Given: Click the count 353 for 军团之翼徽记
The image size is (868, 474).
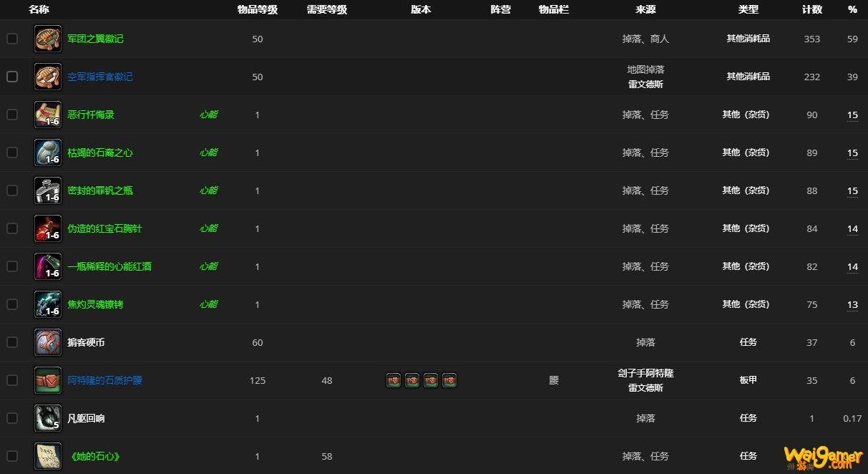Looking at the screenshot, I should point(812,39).
